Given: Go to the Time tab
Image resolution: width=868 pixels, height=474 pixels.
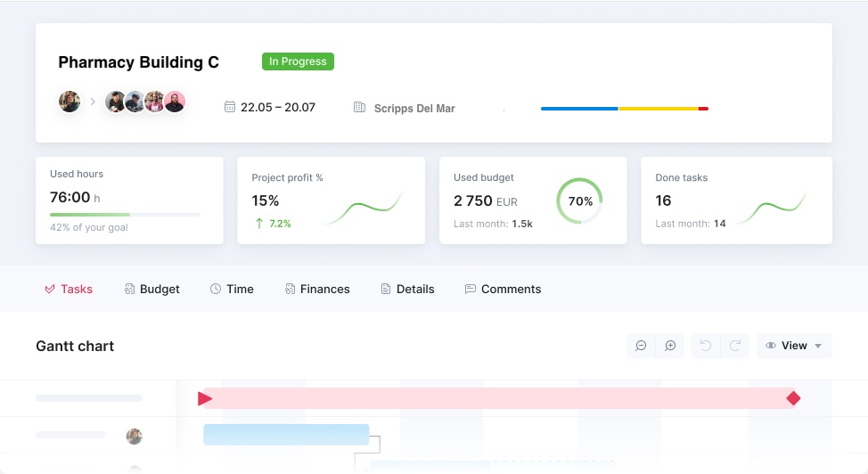Looking at the screenshot, I should (232, 289).
